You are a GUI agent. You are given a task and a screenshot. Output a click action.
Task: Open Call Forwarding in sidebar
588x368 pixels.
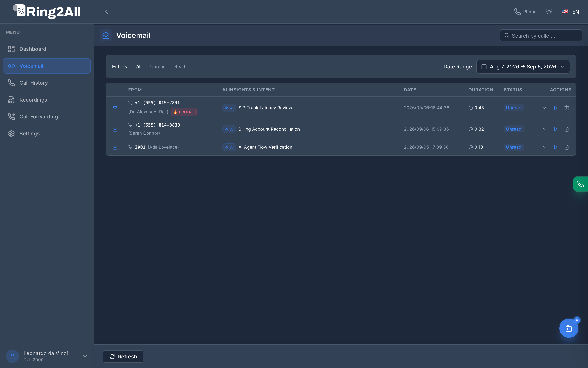click(47, 117)
